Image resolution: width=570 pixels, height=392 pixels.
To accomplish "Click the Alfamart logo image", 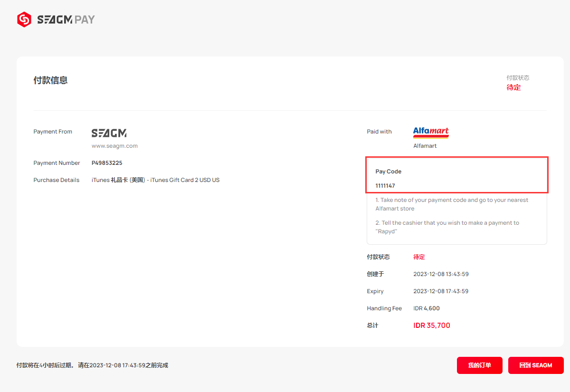I will tap(431, 132).
